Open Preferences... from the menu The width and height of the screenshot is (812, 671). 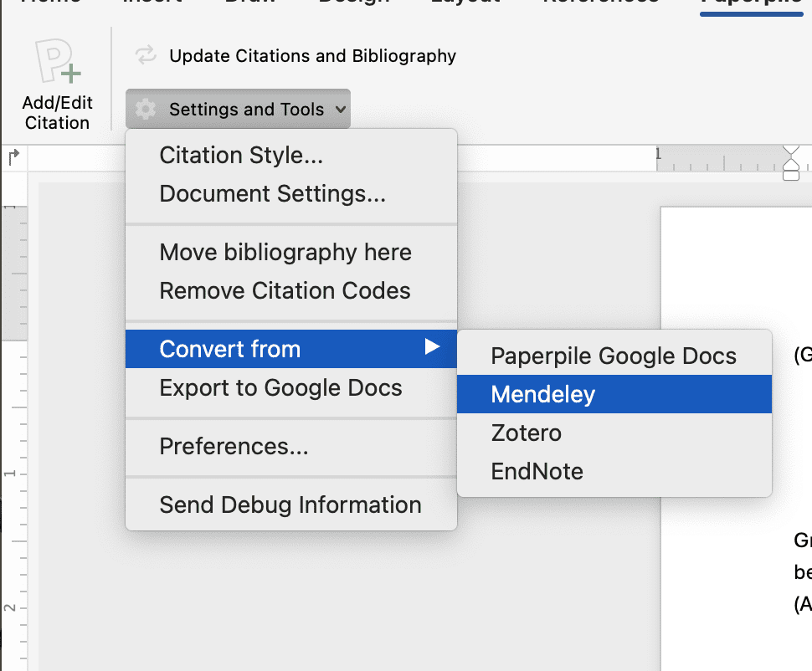tap(234, 447)
